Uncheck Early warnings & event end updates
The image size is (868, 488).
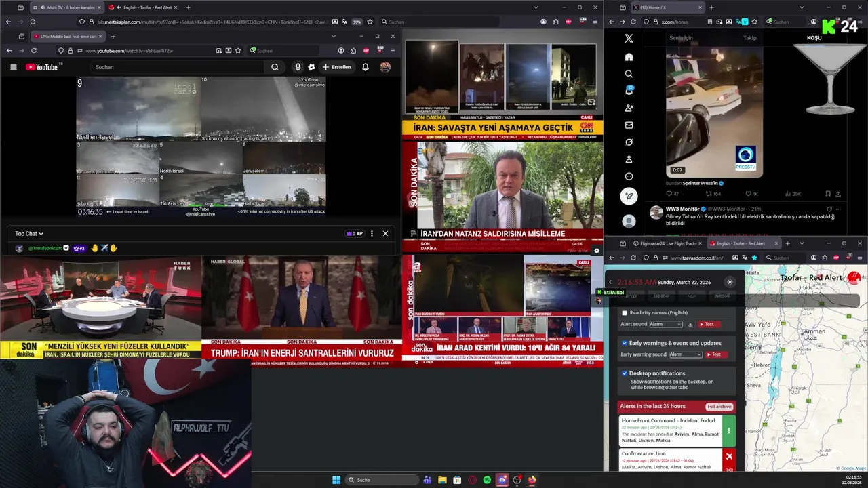coord(625,343)
